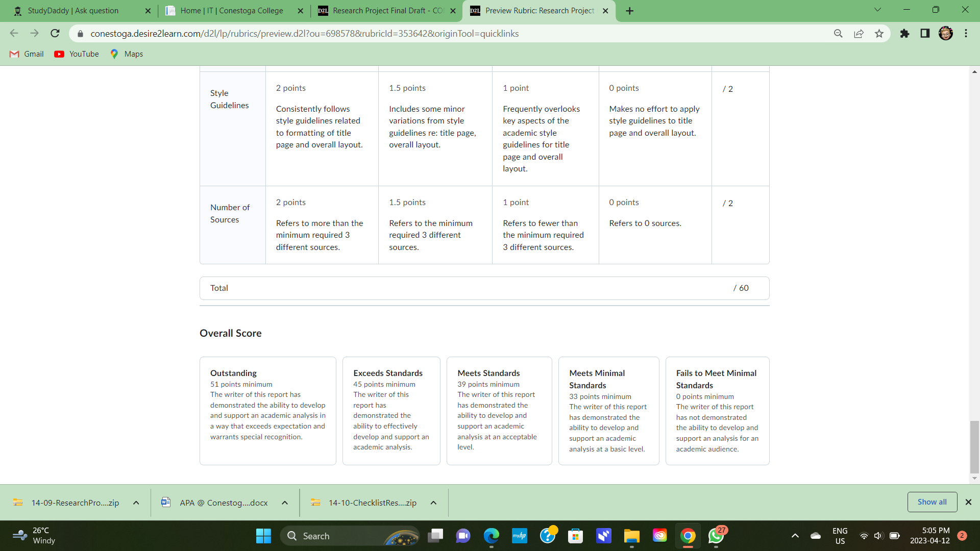Toggle the browser side panel icon

925,34
